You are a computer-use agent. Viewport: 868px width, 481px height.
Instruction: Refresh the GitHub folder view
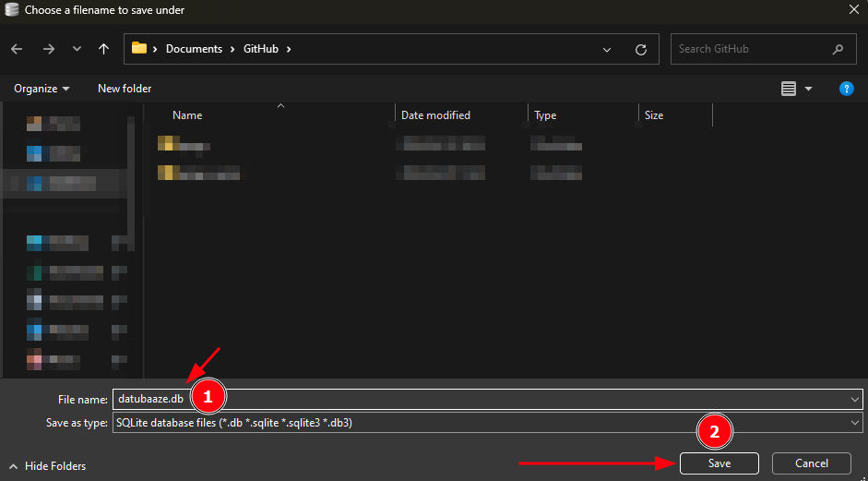click(641, 50)
